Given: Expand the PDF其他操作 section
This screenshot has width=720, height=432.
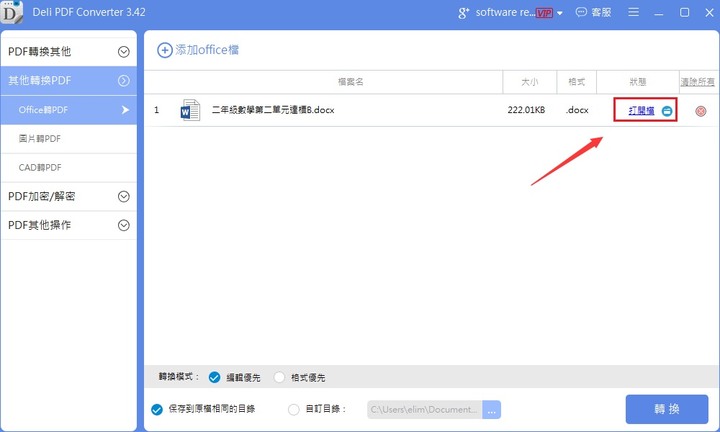Looking at the screenshot, I should tap(69, 225).
